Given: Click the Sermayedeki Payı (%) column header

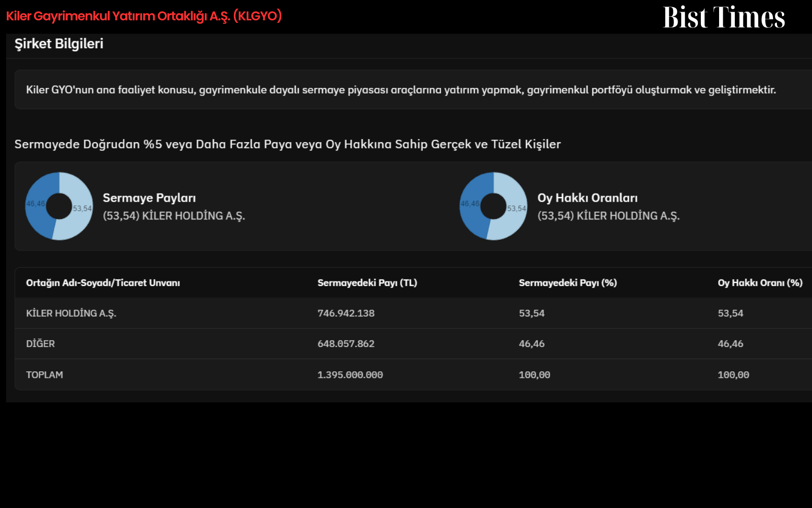Looking at the screenshot, I should click(568, 283).
